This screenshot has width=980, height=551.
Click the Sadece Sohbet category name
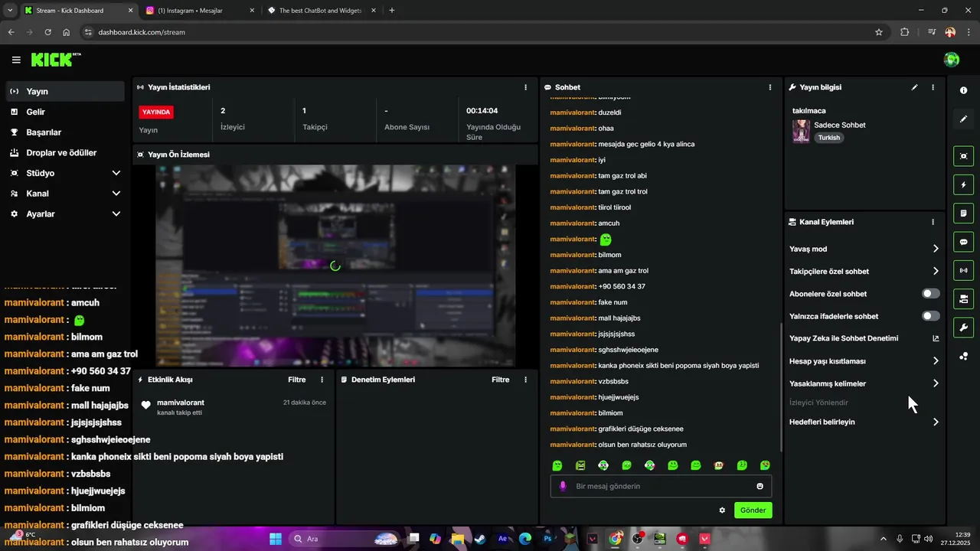click(840, 125)
